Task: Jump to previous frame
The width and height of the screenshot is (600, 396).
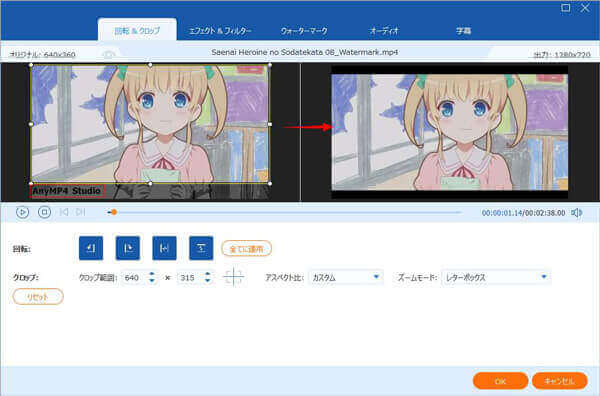Action: tap(64, 212)
